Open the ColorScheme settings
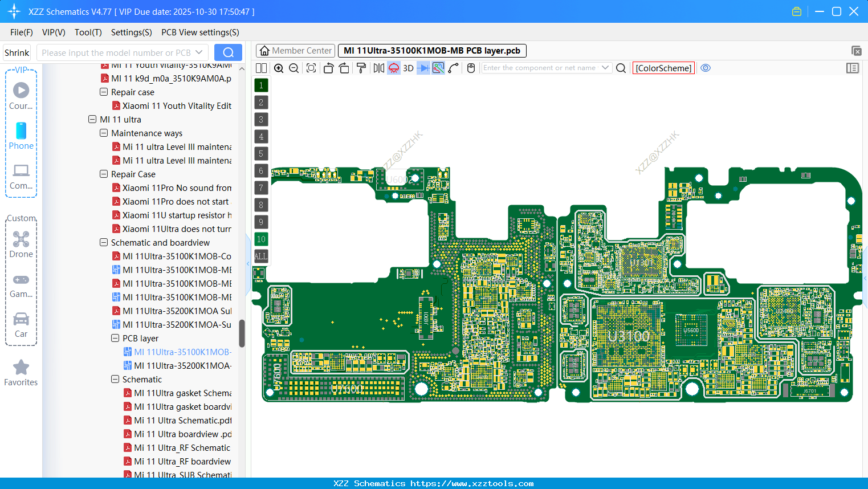The image size is (868, 489). pyautogui.click(x=663, y=68)
